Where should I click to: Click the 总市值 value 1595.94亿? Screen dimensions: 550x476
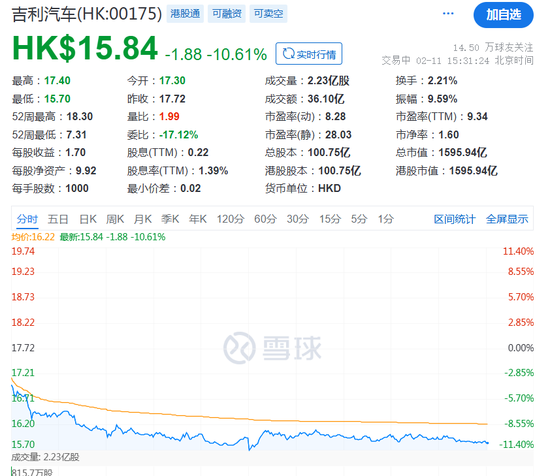(463, 153)
